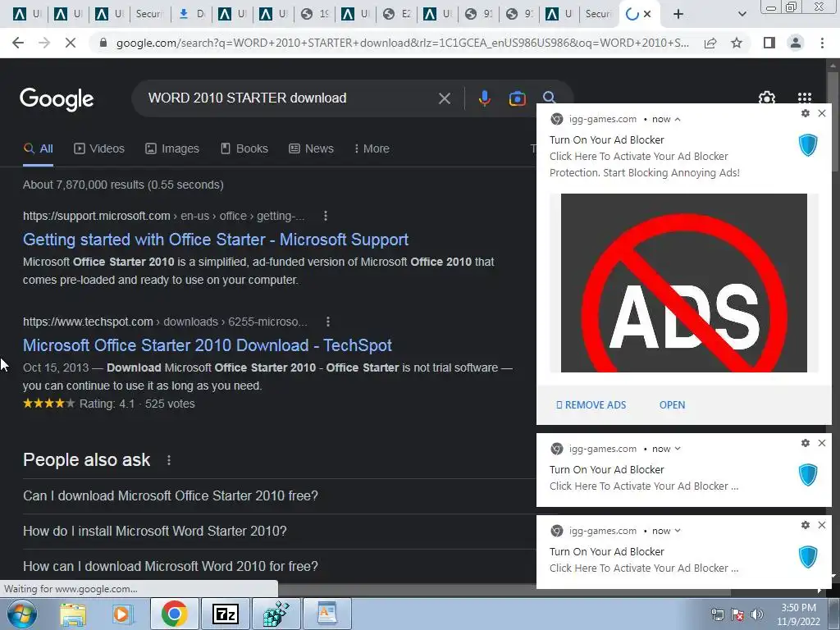Open settings gear of second notification
The height and width of the screenshot is (630, 840).
806,443
